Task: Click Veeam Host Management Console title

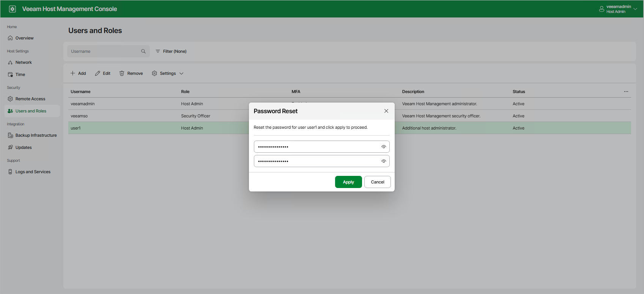Action: (x=69, y=9)
